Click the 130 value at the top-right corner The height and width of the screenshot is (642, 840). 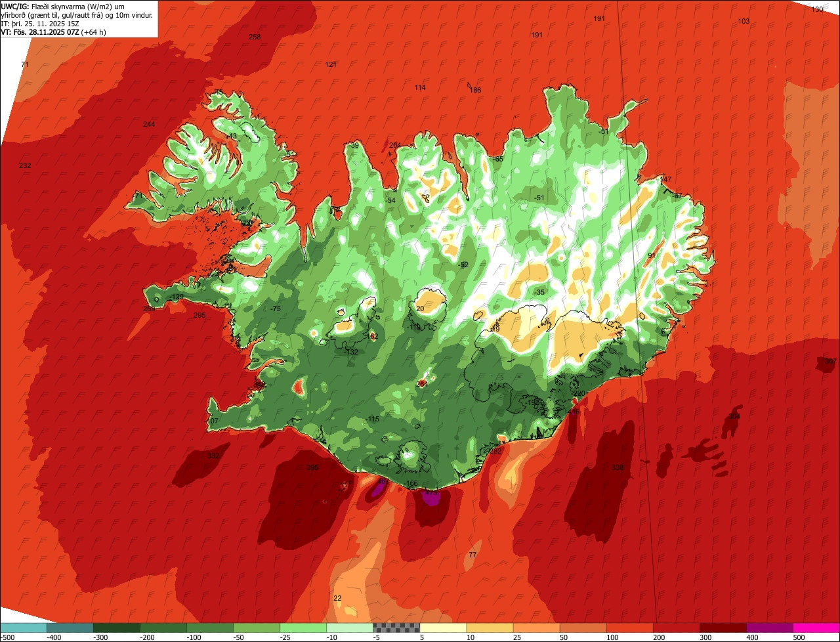click(x=817, y=9)
